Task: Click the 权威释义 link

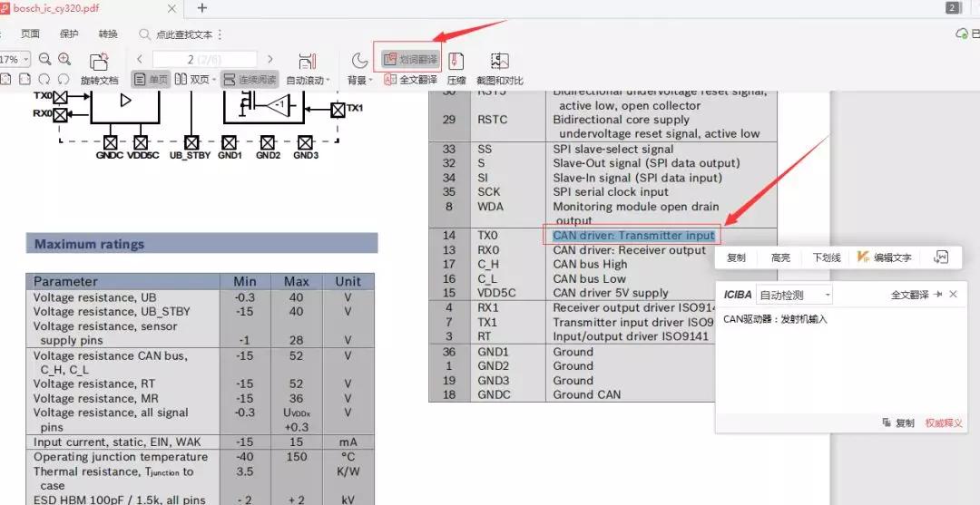Action: (x=944, y=422)
